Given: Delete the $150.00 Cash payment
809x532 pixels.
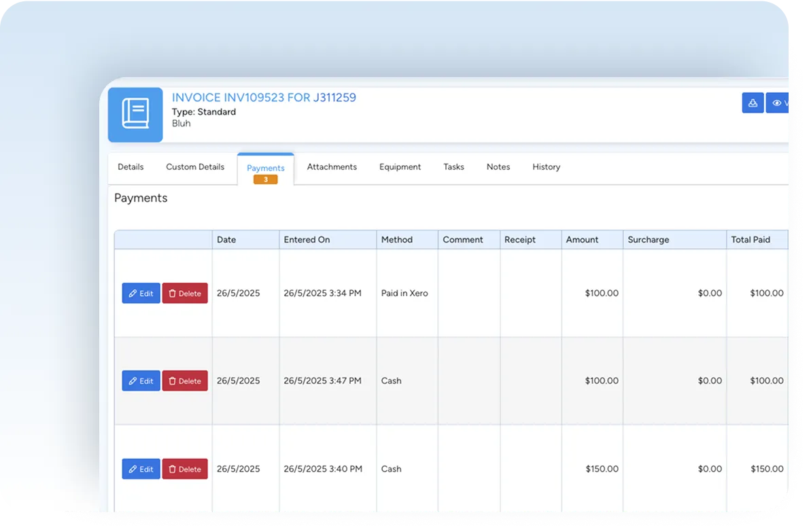Looking at the screenshot, I should point(185,469).
